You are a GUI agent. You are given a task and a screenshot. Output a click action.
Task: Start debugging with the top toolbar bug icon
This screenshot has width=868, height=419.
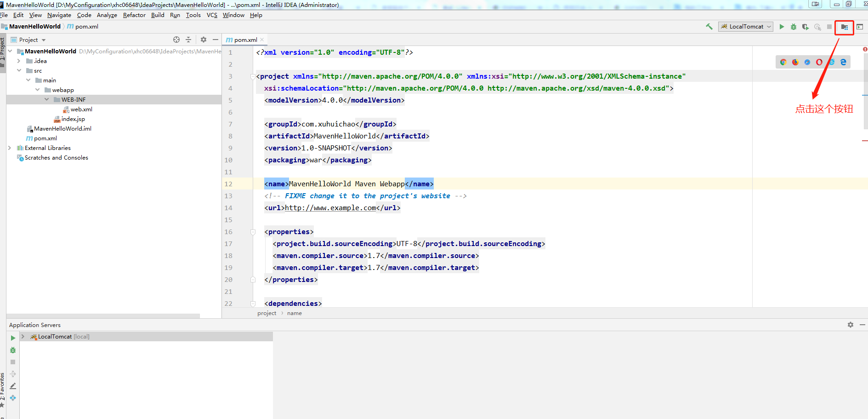794,27
